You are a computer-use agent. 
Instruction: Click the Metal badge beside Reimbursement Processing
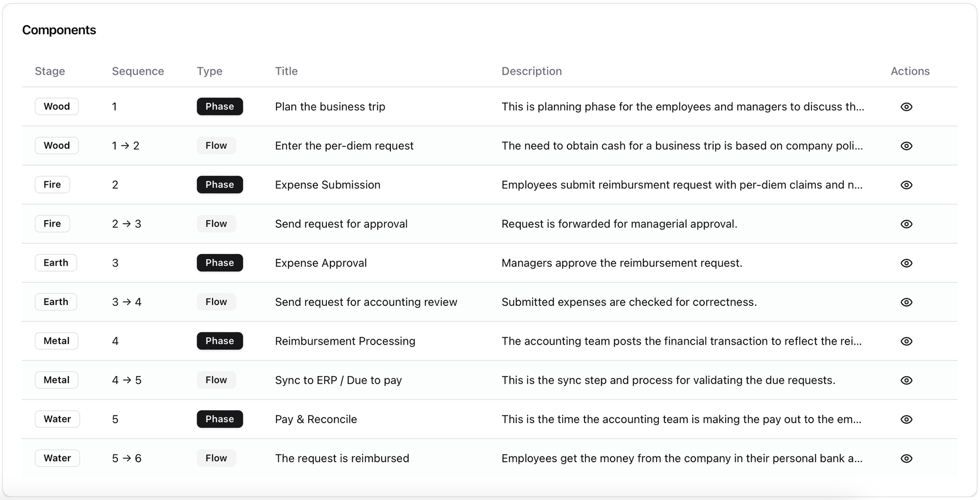(x=56, y=341)
